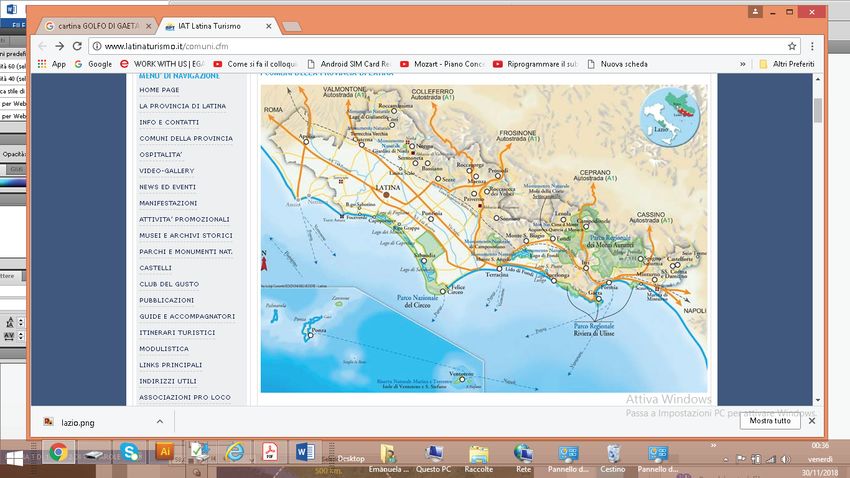The height and width of the screenshot is (478, 850).
Task: Open CASTELLI menu item
Action: coord(156,268)
